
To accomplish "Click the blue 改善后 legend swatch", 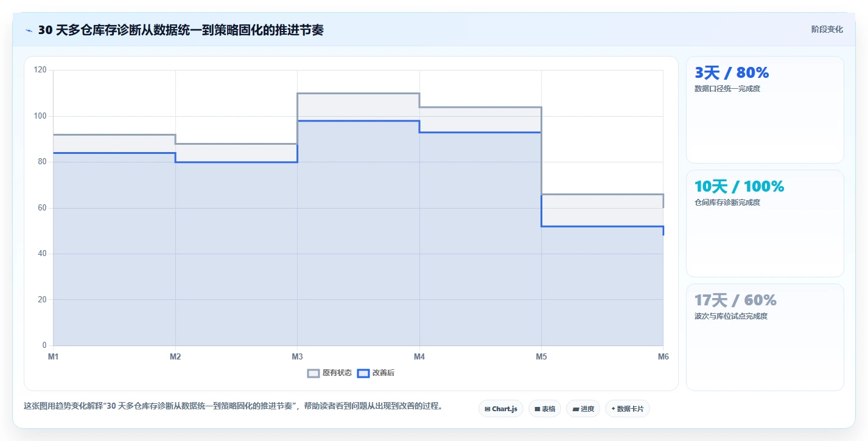I will point(363,373).
